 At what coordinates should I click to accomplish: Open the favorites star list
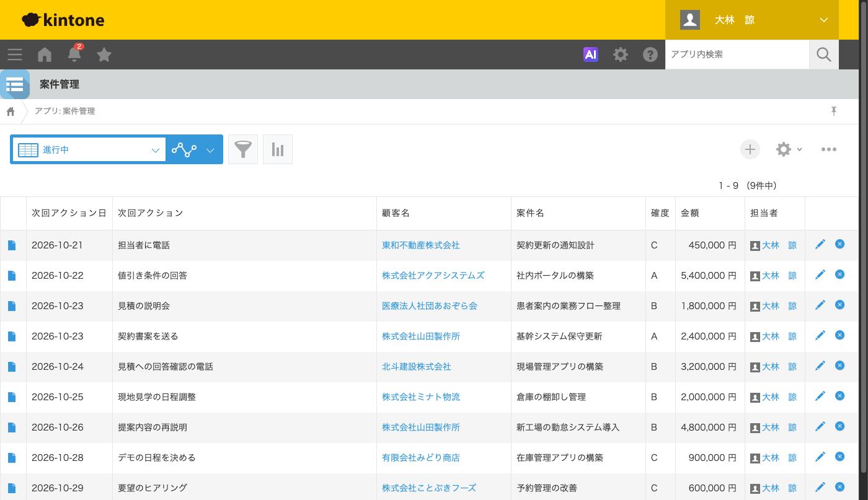click(104, 55)
